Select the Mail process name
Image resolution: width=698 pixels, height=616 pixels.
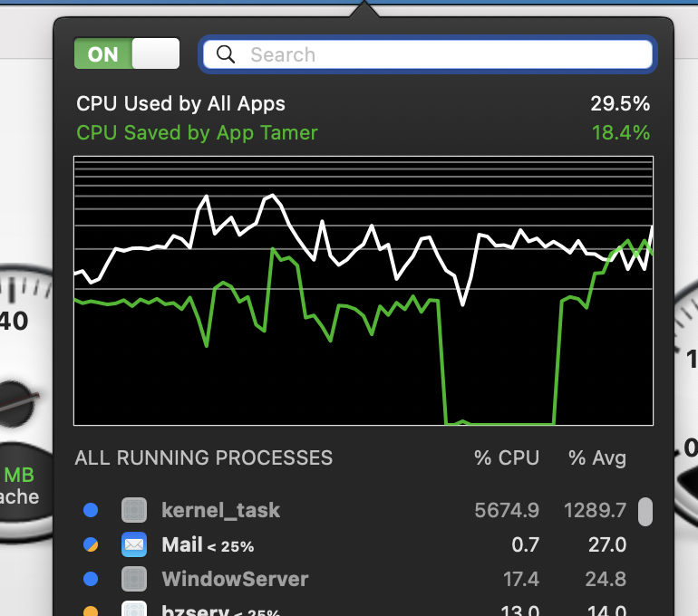[x=181, y=544]
